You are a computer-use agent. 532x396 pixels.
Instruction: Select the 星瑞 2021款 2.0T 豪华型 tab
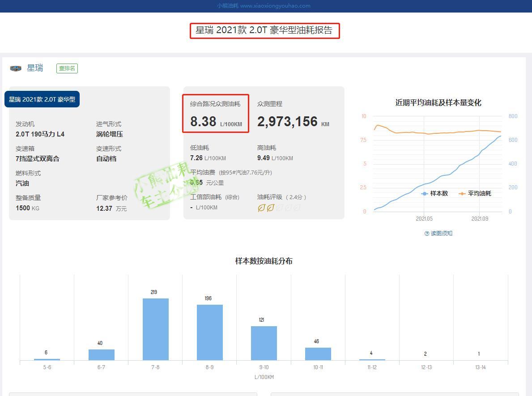click(x=42, y=99)
